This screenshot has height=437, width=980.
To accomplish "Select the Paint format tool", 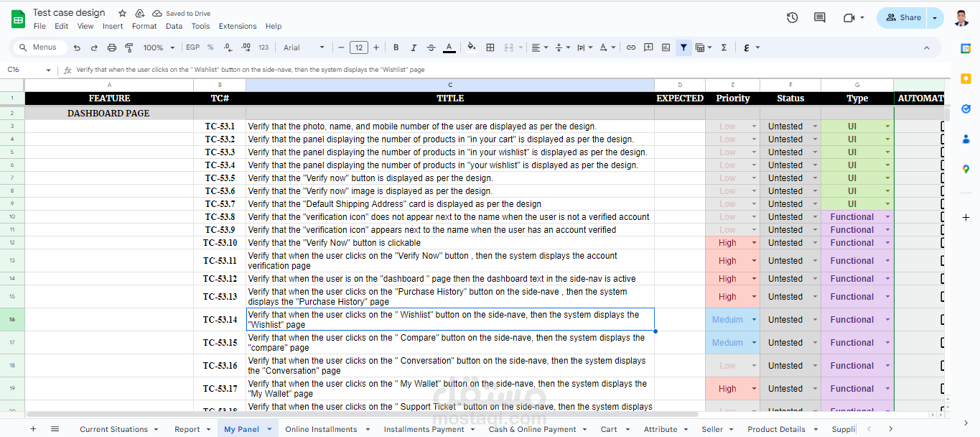I will coord(129,47).
